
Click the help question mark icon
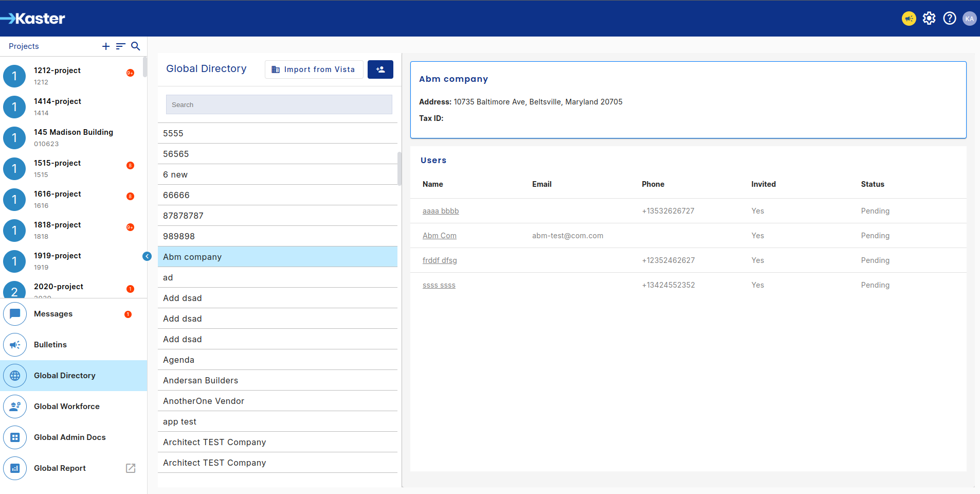tap(949, 19)
